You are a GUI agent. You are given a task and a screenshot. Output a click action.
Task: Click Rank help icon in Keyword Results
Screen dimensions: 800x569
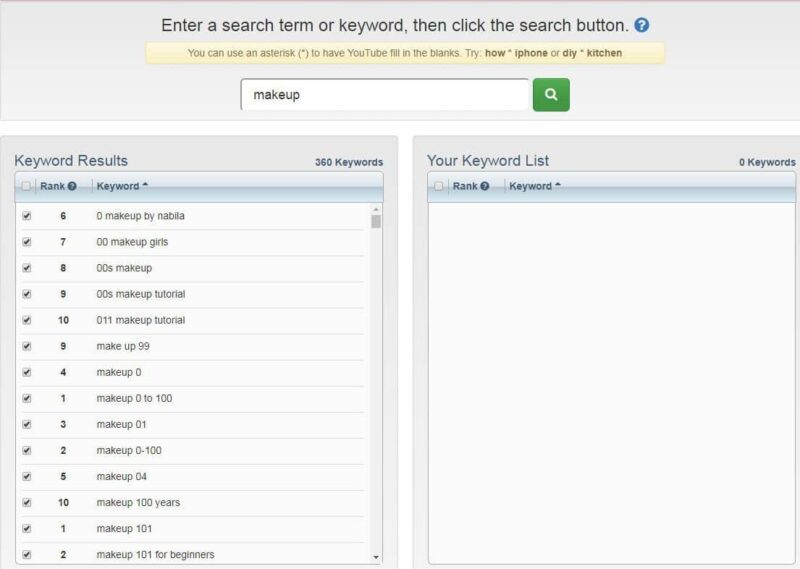click(72, 186)
